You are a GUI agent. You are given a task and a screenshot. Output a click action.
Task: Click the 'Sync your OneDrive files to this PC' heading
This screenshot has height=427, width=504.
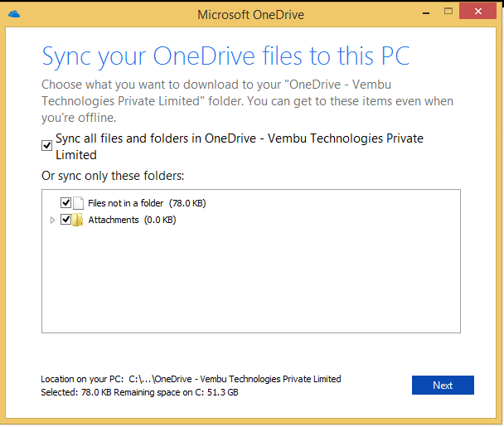coord(225,56)
